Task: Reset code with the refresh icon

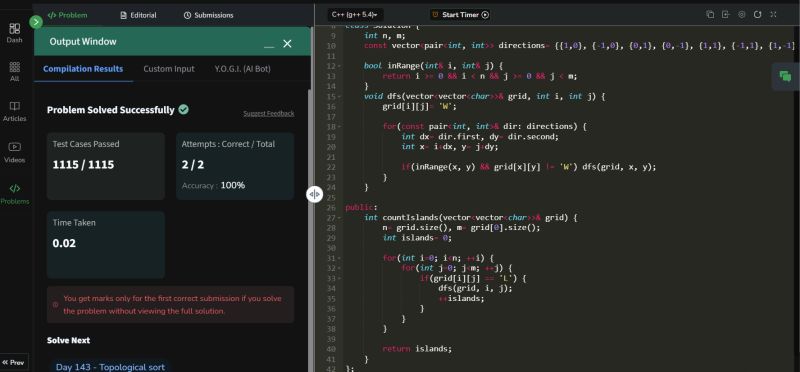Action: point(758,15)
